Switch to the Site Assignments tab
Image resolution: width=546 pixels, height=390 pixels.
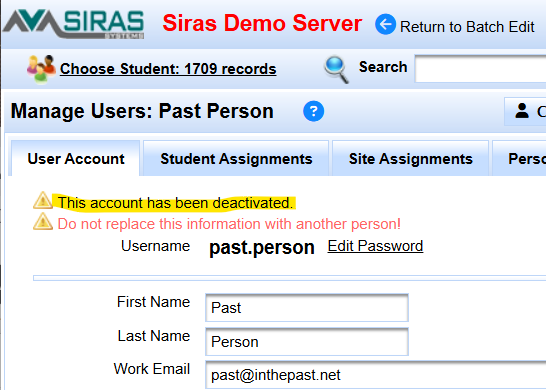coord(411,158)
